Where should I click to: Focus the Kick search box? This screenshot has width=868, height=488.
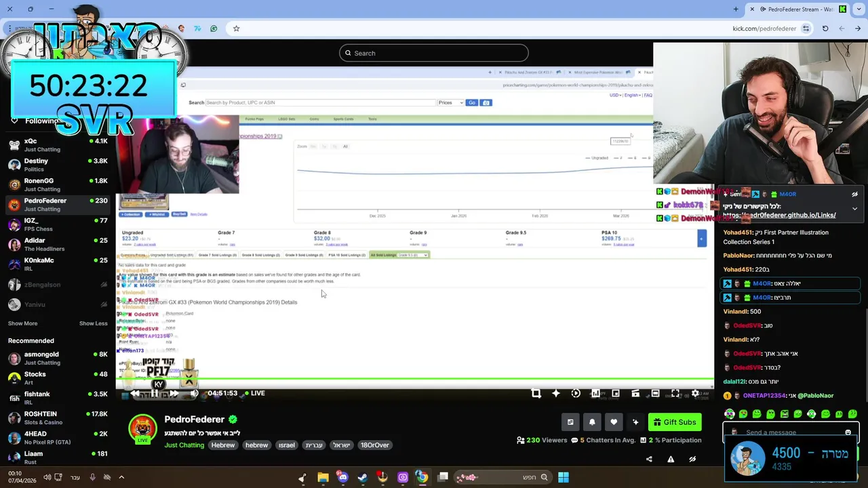click(x=434, y=53)
